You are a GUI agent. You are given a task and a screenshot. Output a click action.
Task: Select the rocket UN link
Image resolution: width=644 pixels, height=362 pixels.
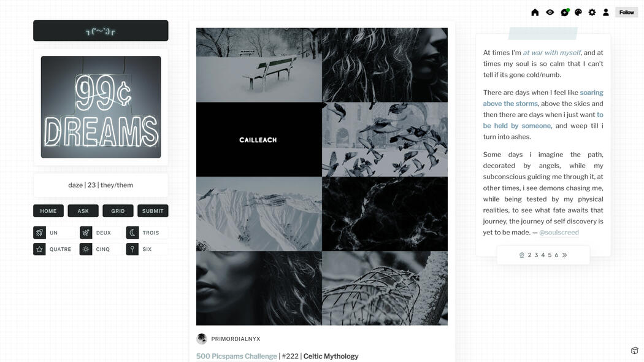(54, 233)
